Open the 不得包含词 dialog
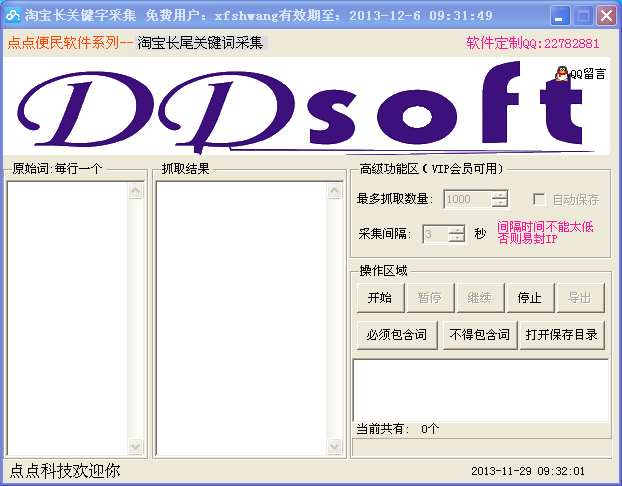 tap(480, 335)
